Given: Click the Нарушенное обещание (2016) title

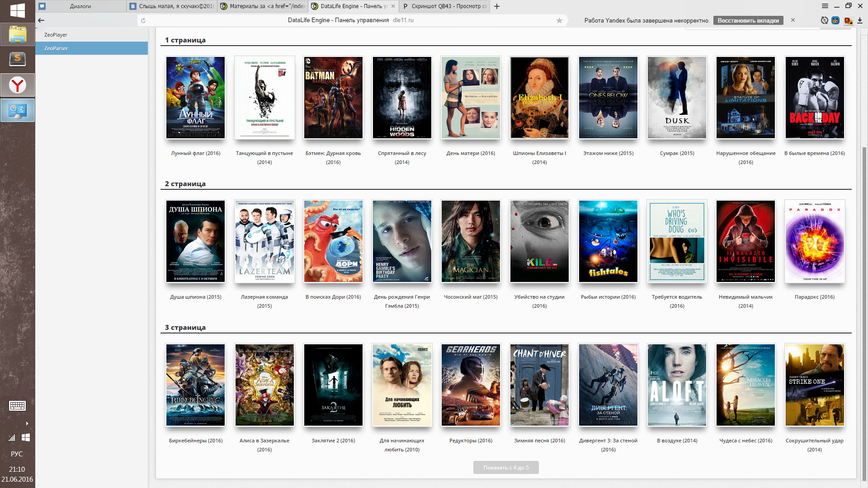Looking at the screenshot, I should [x=745, y=158].
